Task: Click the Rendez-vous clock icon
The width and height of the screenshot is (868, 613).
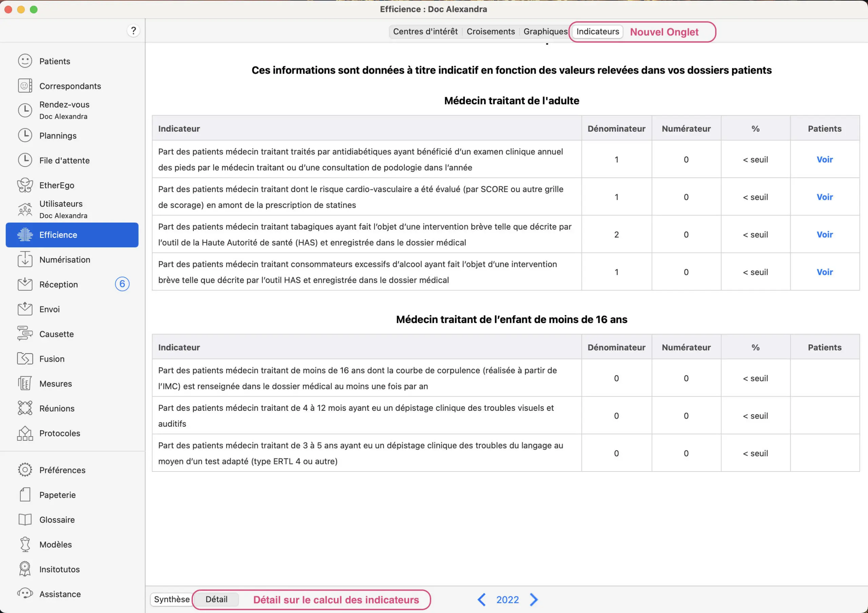Action: click(x=25, y=110)
